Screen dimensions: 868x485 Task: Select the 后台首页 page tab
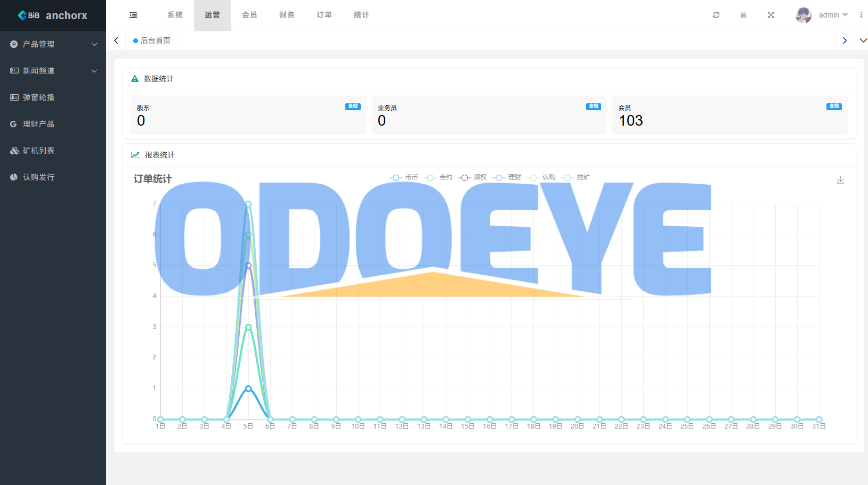pyautogui.click(x=152, y=40)
